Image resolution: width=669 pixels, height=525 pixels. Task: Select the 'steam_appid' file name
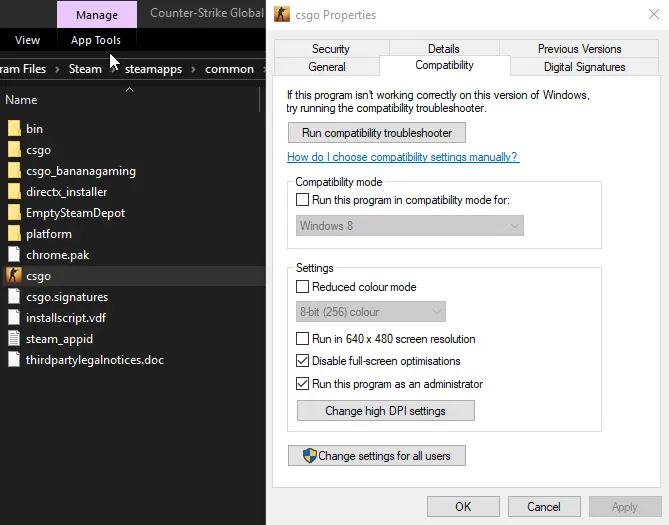coord(59,338)
